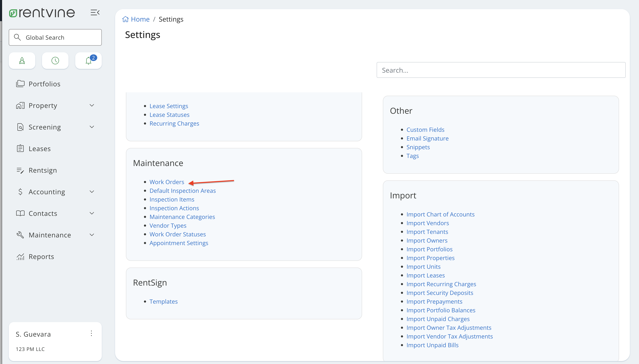Click the clock/history icon

coord(55,61)
